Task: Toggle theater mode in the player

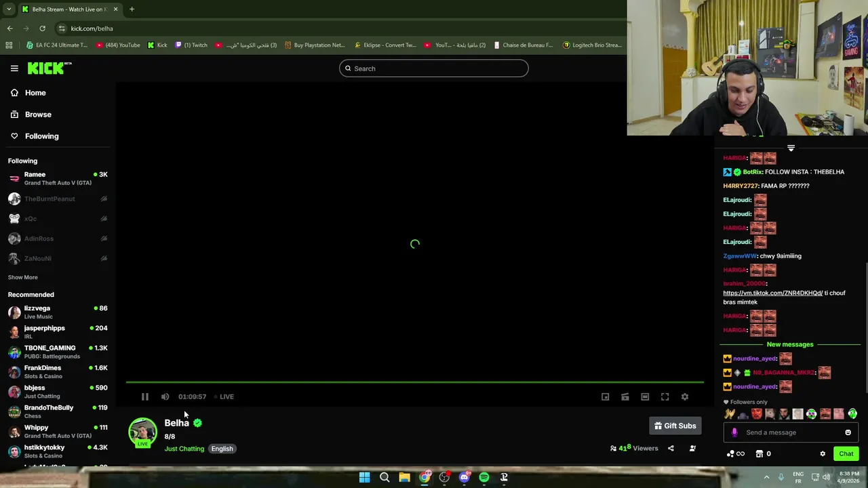Action: pyautogui.click(x=645, y=397)
